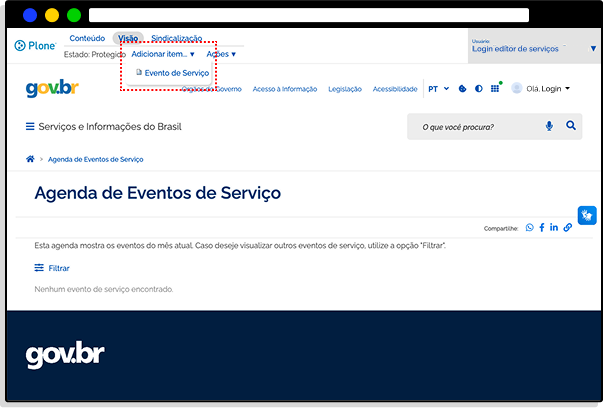
Task: Open the VLibras accessibility widget
Action: click(587, 215)
